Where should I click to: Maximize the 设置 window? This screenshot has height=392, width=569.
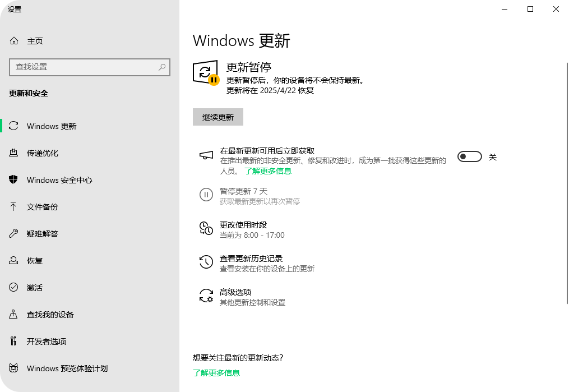530,9
